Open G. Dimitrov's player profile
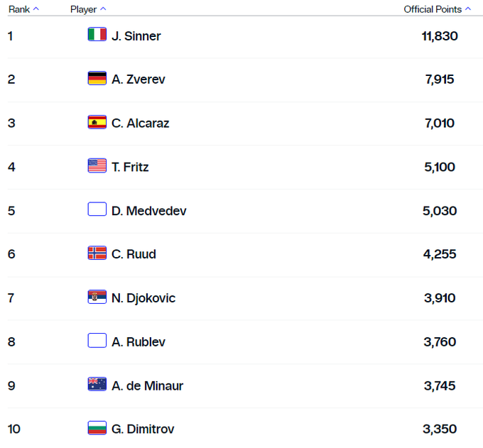This screenshot has height=448, width=483. click(143, 430)
